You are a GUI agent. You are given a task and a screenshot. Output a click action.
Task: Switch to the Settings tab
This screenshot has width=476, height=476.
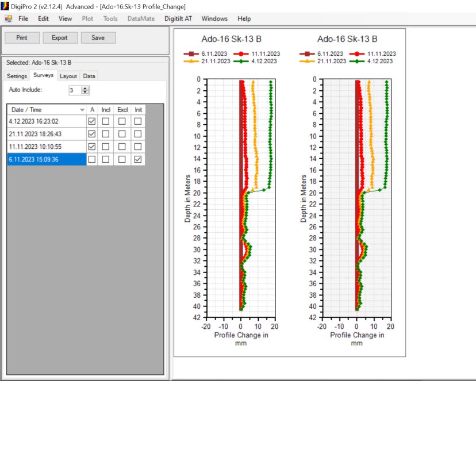point(17,76)
